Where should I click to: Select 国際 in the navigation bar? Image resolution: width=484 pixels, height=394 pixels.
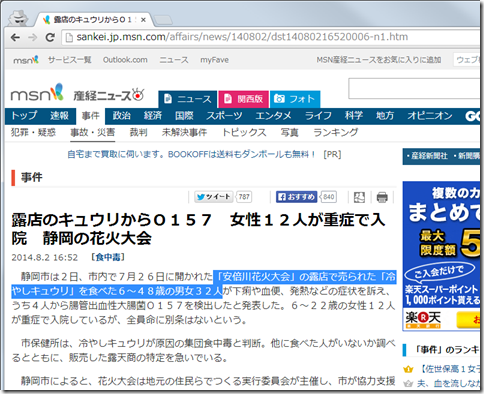click(x=184, y=116)
